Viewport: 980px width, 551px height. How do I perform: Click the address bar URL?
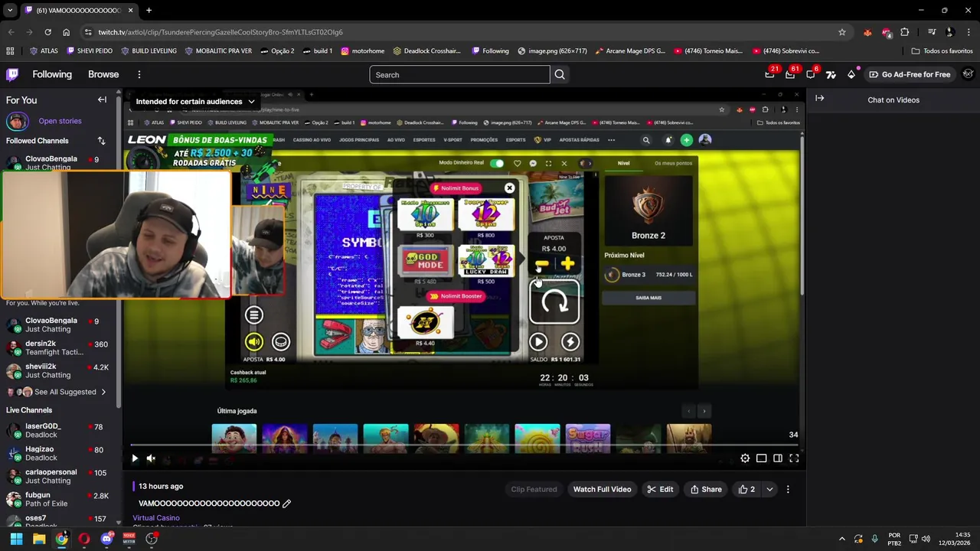(220, 32)
